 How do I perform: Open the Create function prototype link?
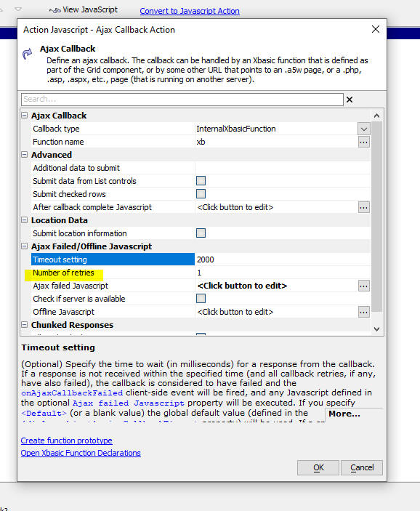[66, 440]
